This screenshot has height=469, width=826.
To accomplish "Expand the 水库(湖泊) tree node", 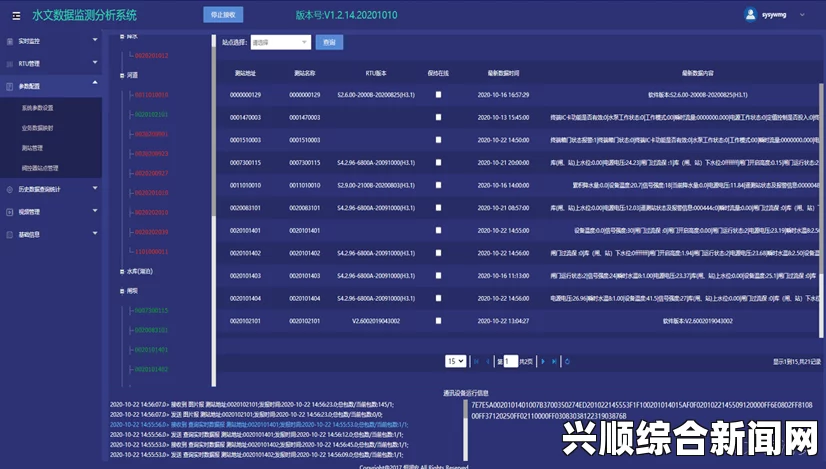I will click(122, 271).
